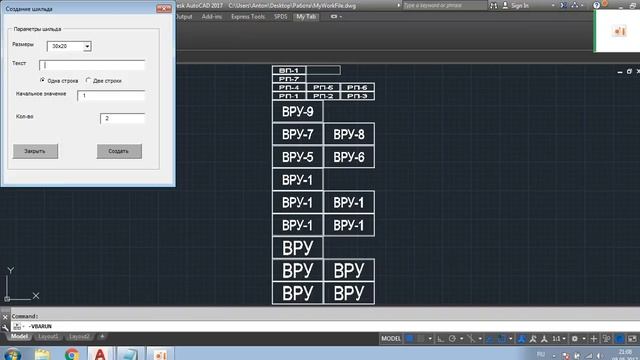Open the Add-ins ribbon tab
This screenshot has height=360, width=640.
212,17
